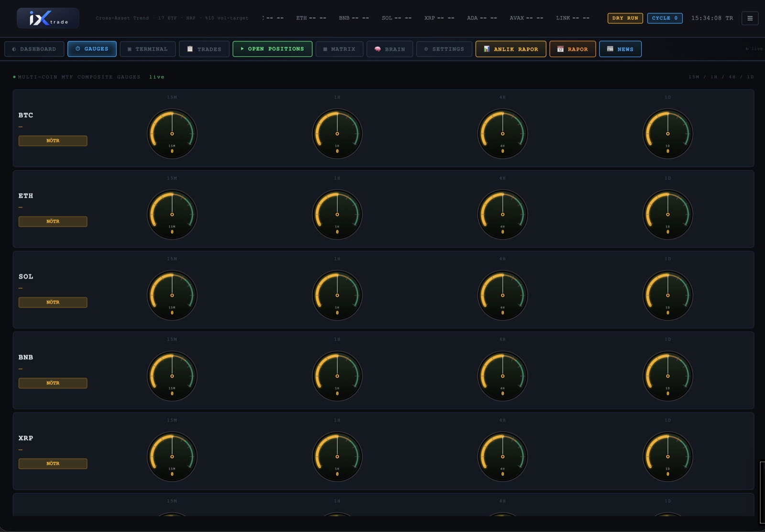Open the Matrix tab
Image resolution: width=765 pixels, height=532 pixels.
(x=339, y=49)
